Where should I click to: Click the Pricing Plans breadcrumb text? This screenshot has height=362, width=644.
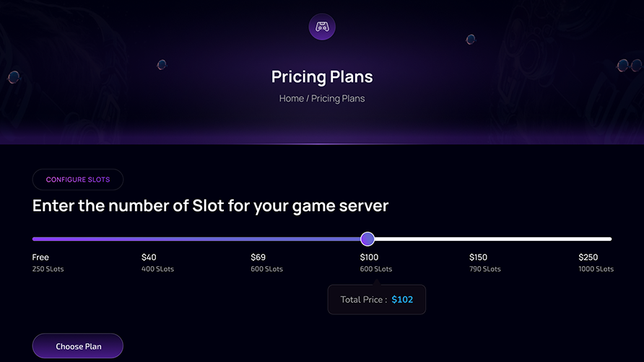[338, 98]
